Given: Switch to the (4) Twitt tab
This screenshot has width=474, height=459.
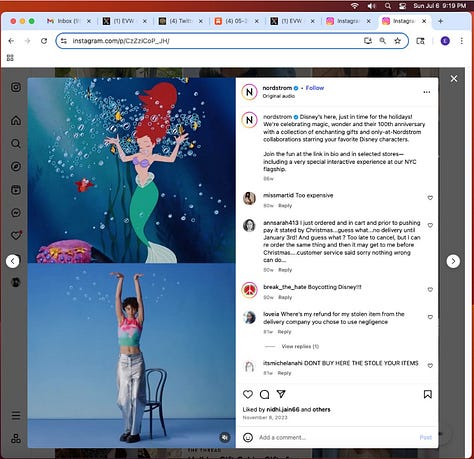Looking at the screenshot, I should tap(181, 21).
